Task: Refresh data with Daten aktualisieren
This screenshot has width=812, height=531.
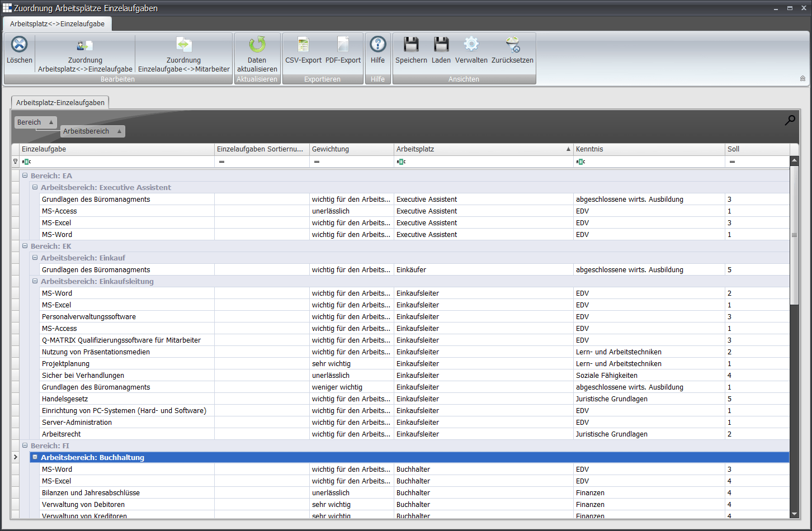Action: (257, 45)
